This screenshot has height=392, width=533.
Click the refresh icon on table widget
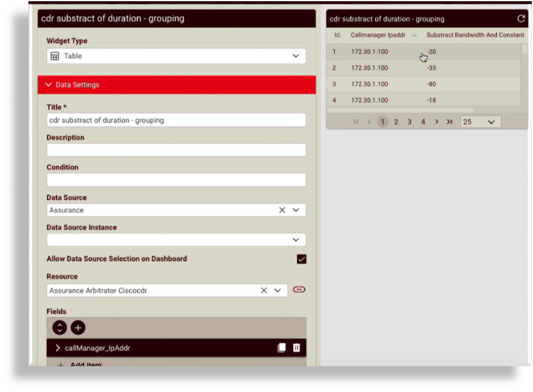coord(521,19)
